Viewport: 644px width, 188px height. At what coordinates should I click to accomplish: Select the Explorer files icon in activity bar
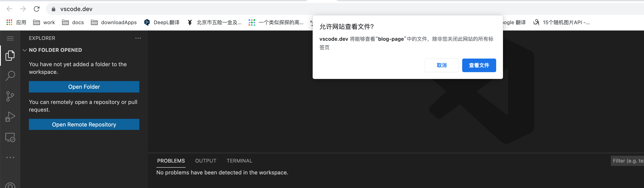tap(10, 55)
